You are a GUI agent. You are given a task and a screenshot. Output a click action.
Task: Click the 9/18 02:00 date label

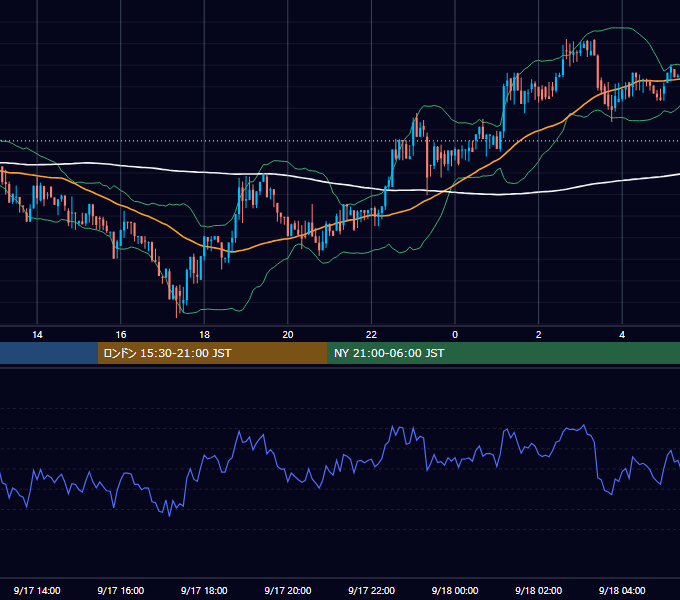[x=539, y=590]
